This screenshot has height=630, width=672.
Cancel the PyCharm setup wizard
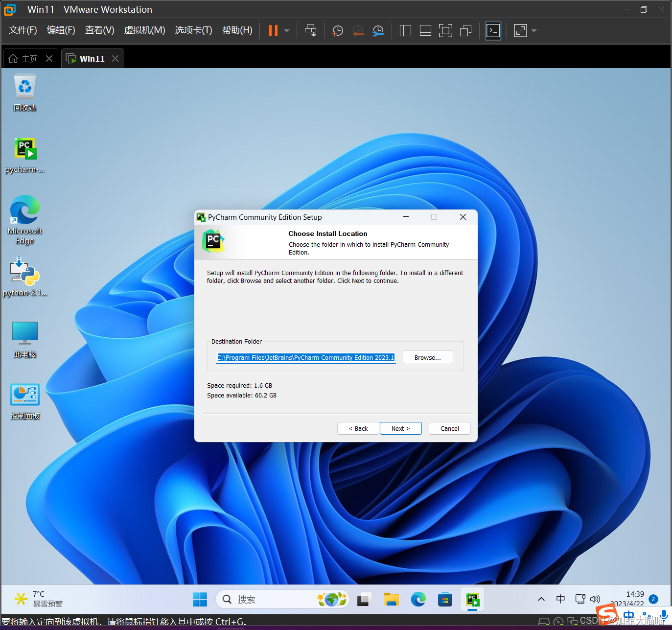click(450, 428)
